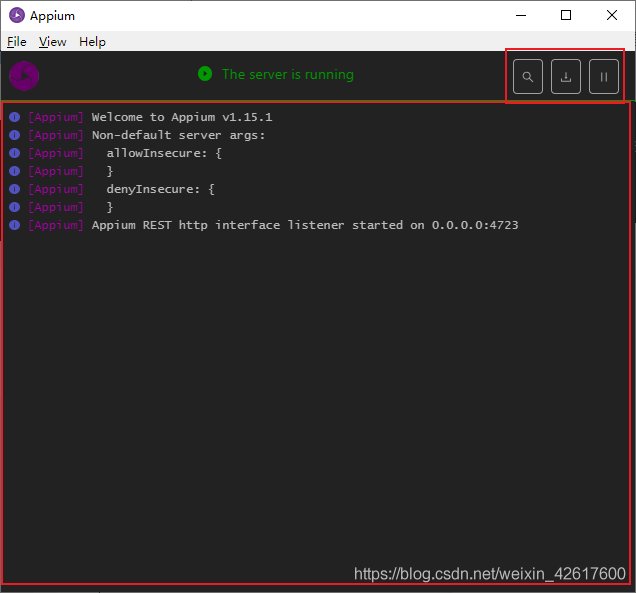Image resolution: width=636 pixels, height=593 pixels.
Task: Click the listener started on 0.0.0.0:4723 log text
Action: (x=305, y=225)
